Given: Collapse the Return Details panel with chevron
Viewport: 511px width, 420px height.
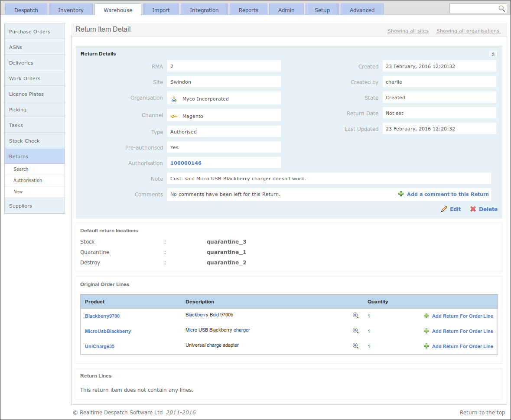Looking at the screenshot, I should [493, 55].
